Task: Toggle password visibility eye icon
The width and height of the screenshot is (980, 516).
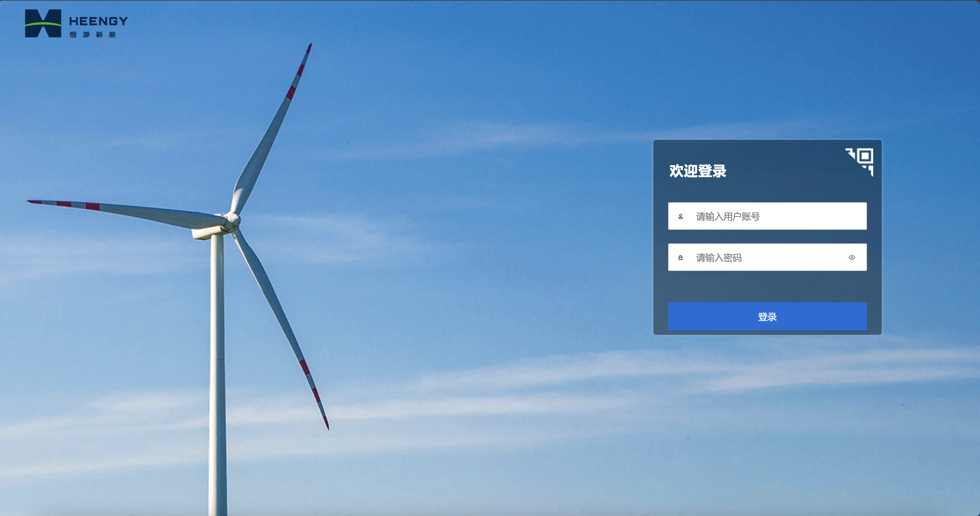Action: pos(852,258)
